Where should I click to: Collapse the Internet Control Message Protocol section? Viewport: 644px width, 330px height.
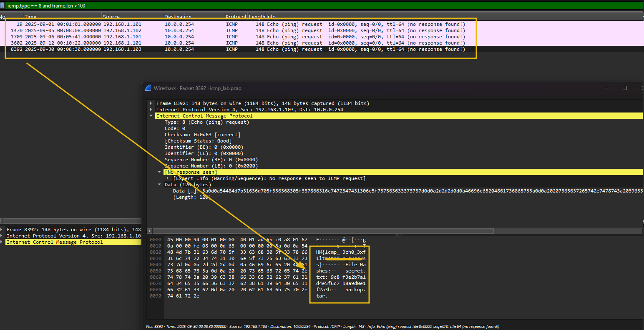[151, 115]
